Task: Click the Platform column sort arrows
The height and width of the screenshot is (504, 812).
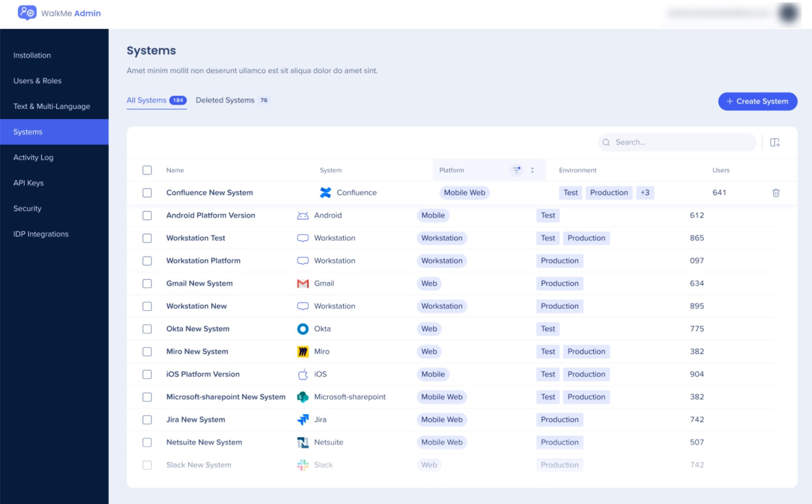Action: [532, 170]
